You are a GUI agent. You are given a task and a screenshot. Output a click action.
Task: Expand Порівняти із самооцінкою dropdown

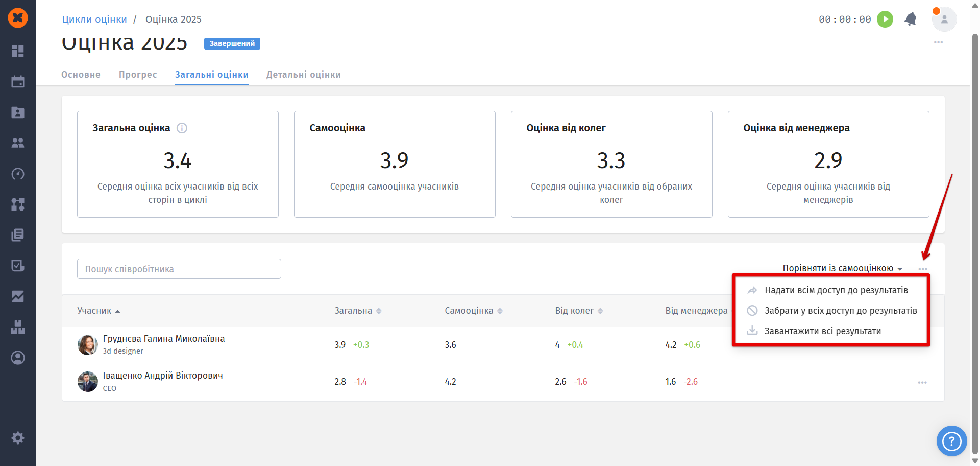click(843, 268)
